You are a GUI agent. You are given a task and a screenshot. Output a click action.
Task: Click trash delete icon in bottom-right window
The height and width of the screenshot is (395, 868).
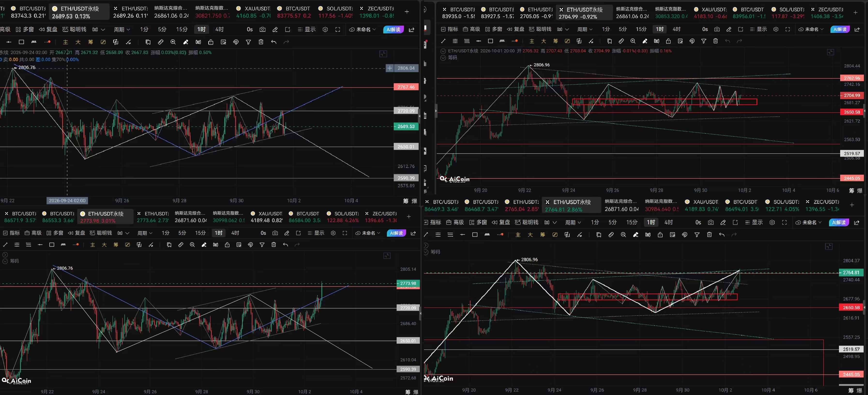click(709, 235)
